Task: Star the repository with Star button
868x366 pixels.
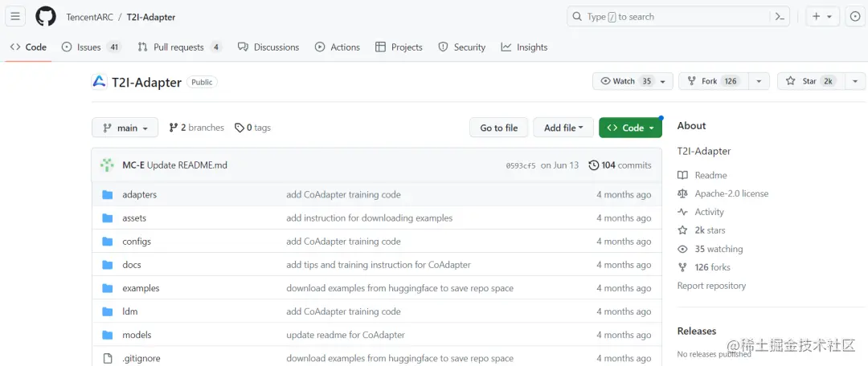Action: tap(812, 81)
